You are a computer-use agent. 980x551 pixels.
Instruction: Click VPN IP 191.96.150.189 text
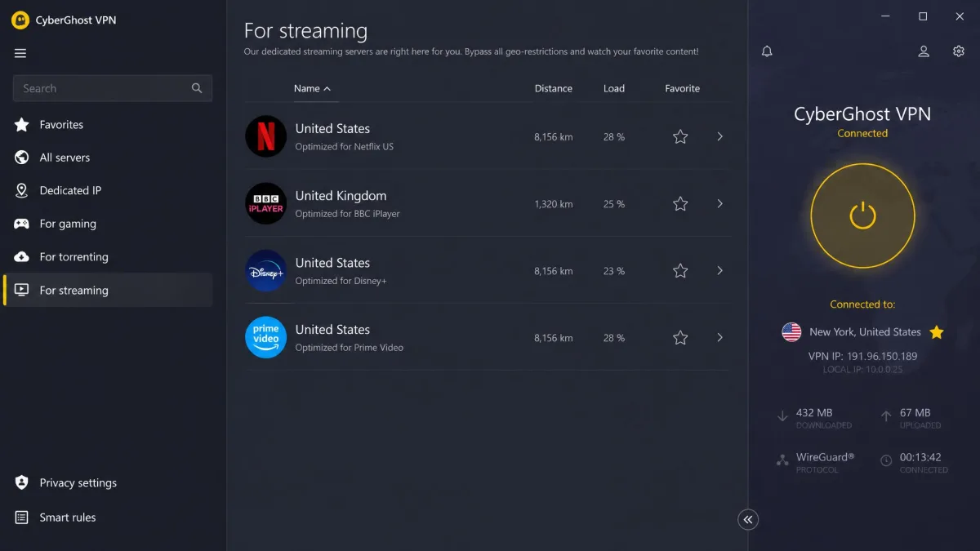coord(862,357)
